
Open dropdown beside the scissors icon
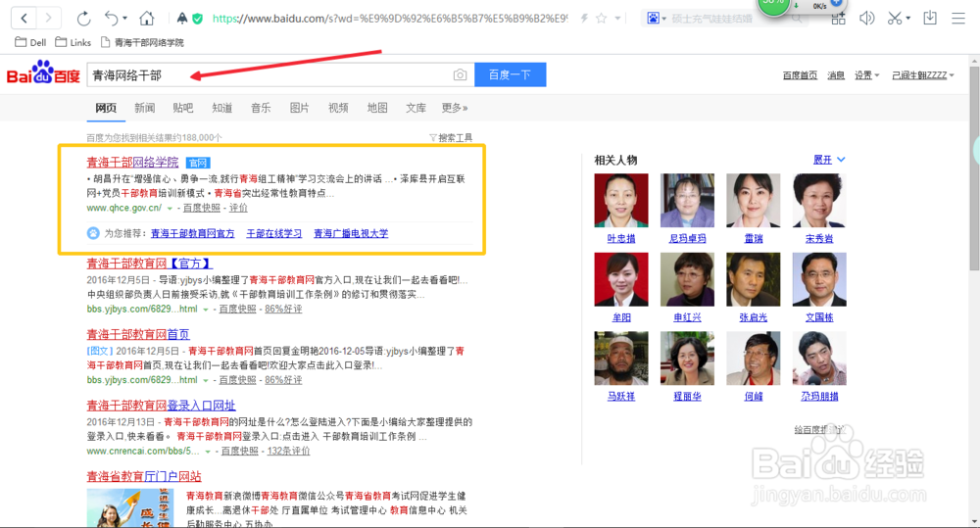908,19
